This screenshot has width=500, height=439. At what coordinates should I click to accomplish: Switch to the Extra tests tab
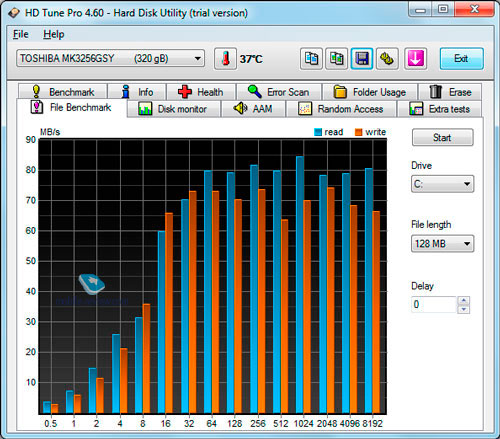click(439, 109)
